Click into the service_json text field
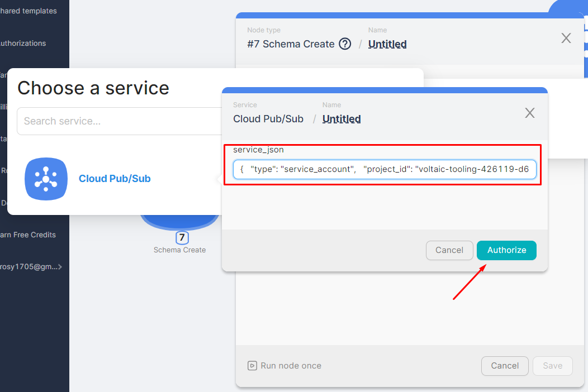588x392 pixels. 385,170
